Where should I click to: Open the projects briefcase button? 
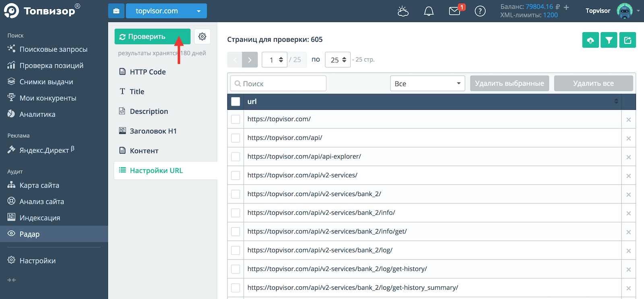pos(116,11)
